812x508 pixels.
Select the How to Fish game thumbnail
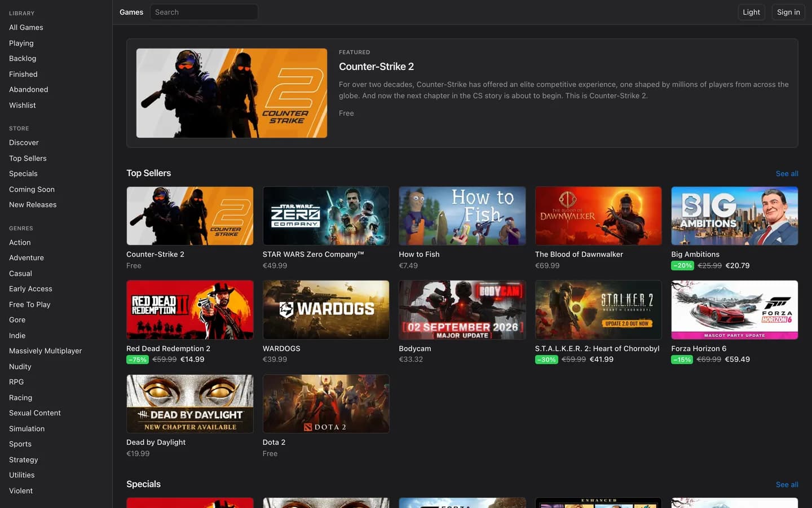click(462, 216)
